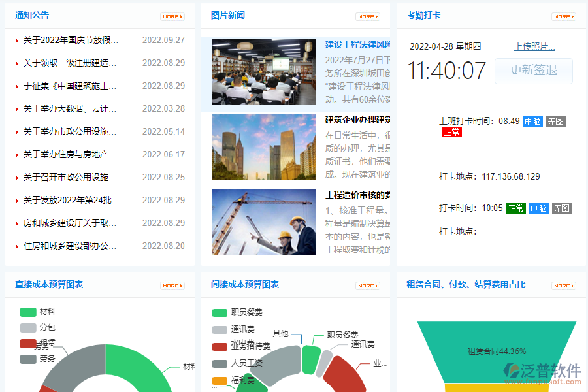This screenshot has width=588, height=392.
Task: Click the green 正常 badge next to 10:05
Action: (x=517, y=208)
